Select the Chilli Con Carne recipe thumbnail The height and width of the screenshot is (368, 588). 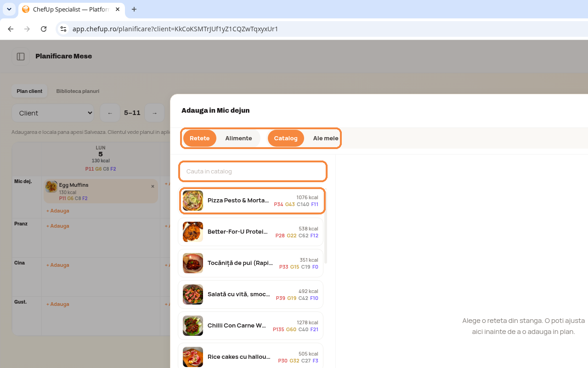(x=193, y=326)
